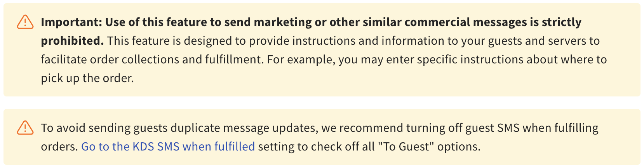Click the text "pick up the order."
Image resolution: width=644 pixels, height=168 pixels.
point(87,78)
